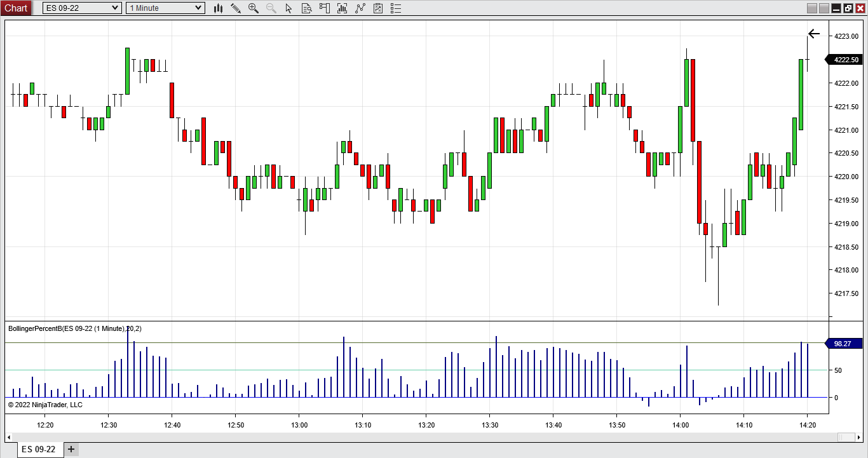This screenshot has width=868, height=458.
Task: Click the red Chart menu button
Action: click(16, 8)
